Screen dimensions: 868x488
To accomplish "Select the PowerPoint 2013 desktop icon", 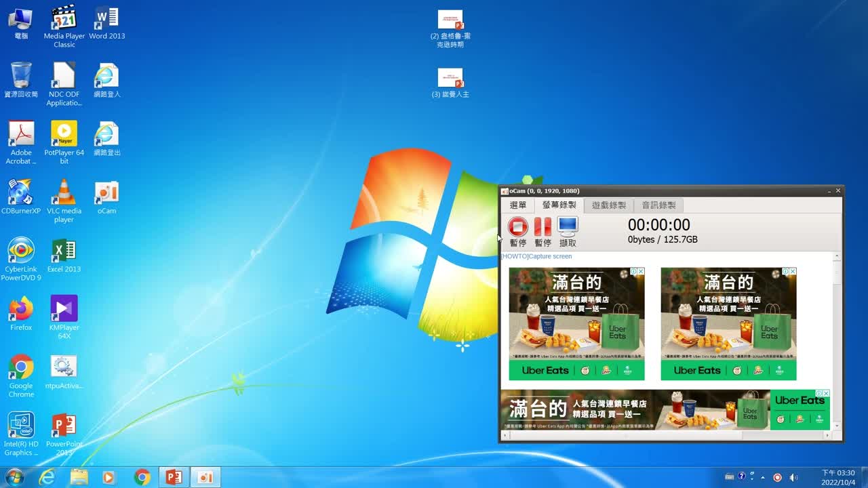I will coord(64,434).
